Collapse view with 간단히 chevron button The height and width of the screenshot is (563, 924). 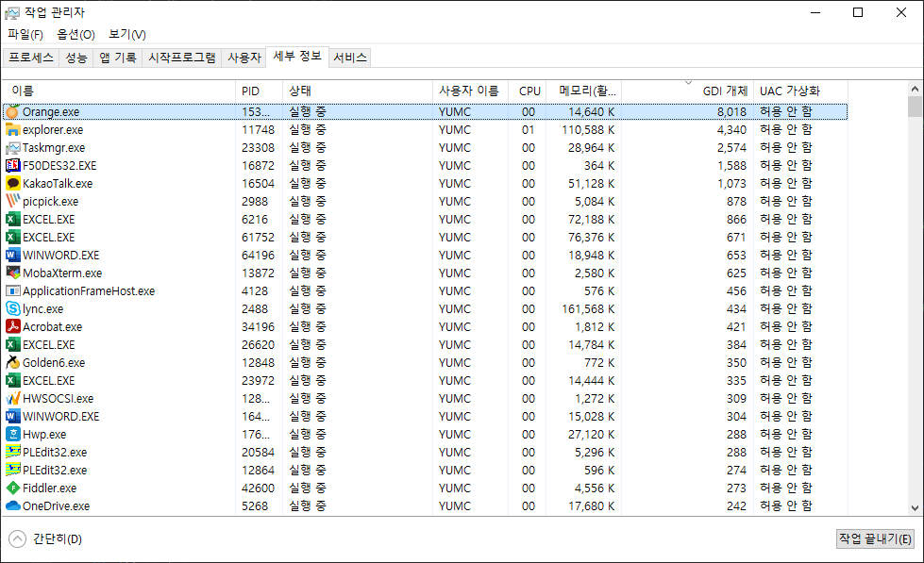tap(17, 539)
